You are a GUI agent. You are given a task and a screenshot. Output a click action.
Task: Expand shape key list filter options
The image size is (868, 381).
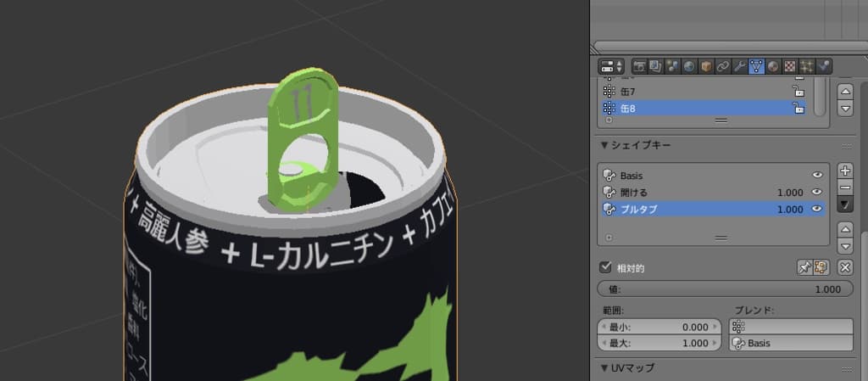click(x=609, y=238)
